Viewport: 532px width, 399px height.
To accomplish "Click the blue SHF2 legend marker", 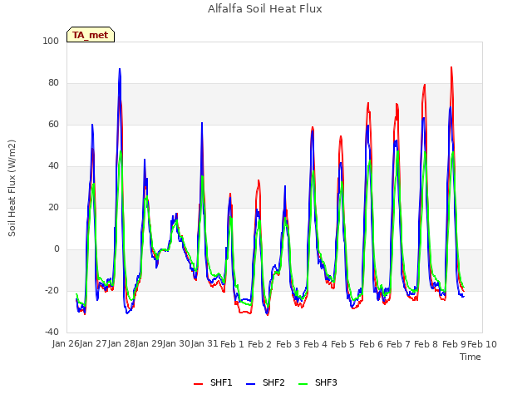I will [250, 384].
